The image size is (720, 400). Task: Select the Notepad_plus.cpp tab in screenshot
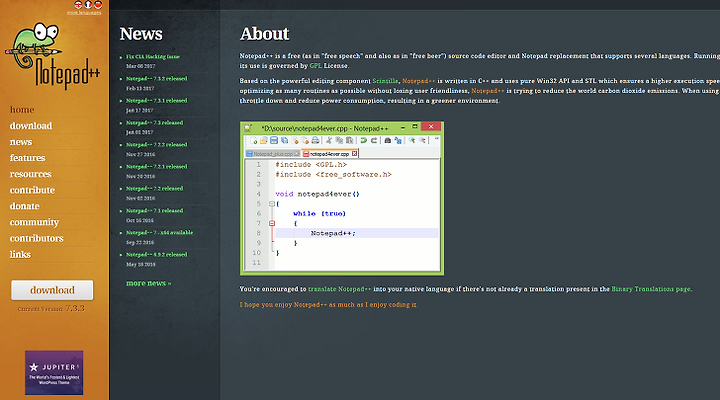273,154
